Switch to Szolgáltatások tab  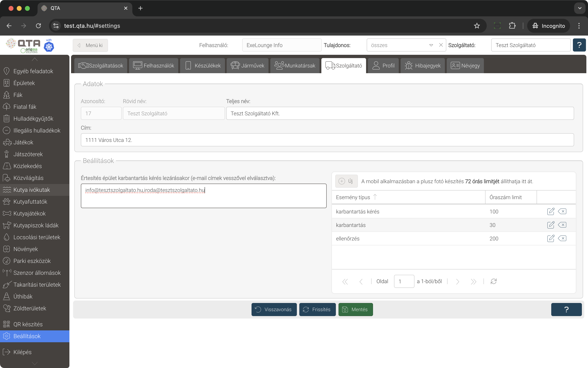coord(101,65)
